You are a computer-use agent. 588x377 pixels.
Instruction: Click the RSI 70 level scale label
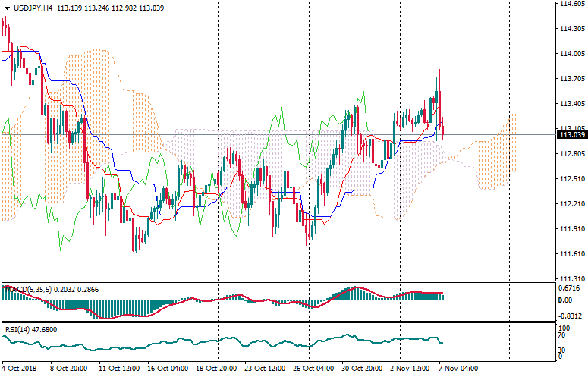click(x=563, y=335)
